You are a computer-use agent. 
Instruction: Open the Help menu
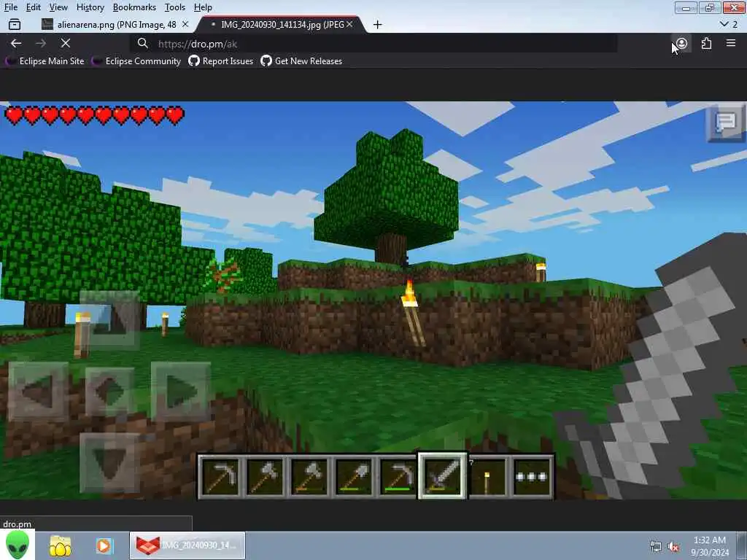[x=203, y=7]
